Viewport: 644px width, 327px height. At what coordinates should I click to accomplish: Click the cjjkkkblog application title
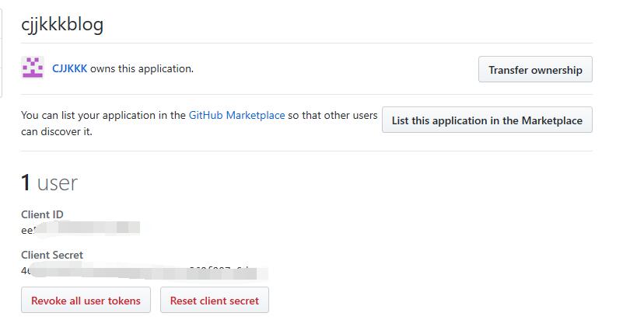[x=62, y=24]
